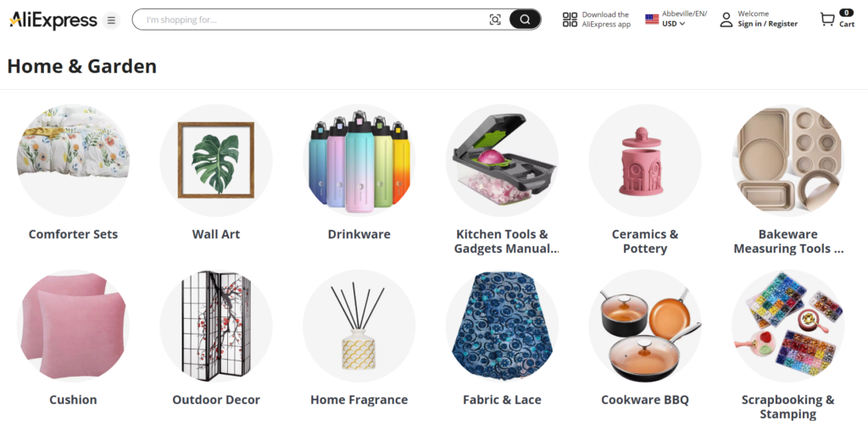Screen dimensions: 868x425
Task: Open the Home Fragrance diffuser category
Action: [x=359, y=327]
